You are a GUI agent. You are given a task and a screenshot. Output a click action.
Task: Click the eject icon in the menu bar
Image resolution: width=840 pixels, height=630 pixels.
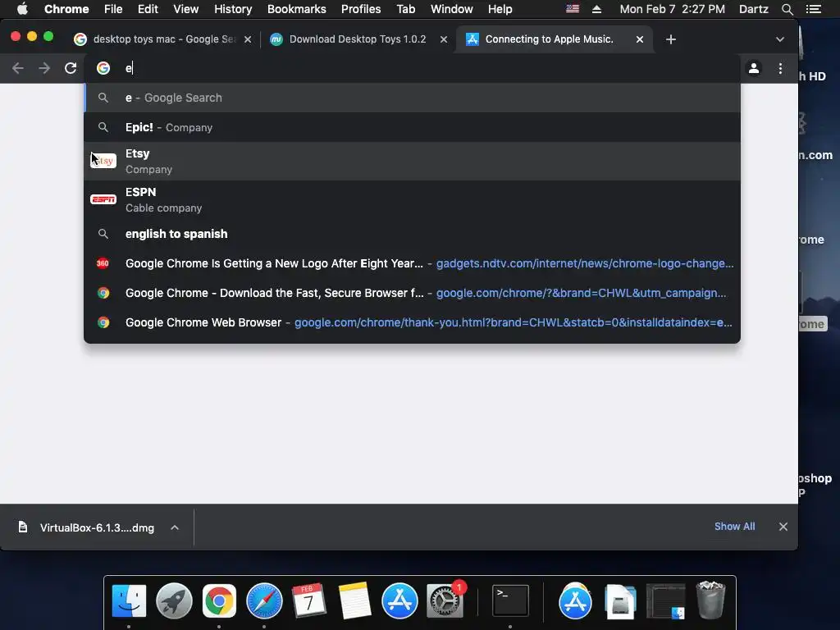pyautogui.click(x=596, y=9)
